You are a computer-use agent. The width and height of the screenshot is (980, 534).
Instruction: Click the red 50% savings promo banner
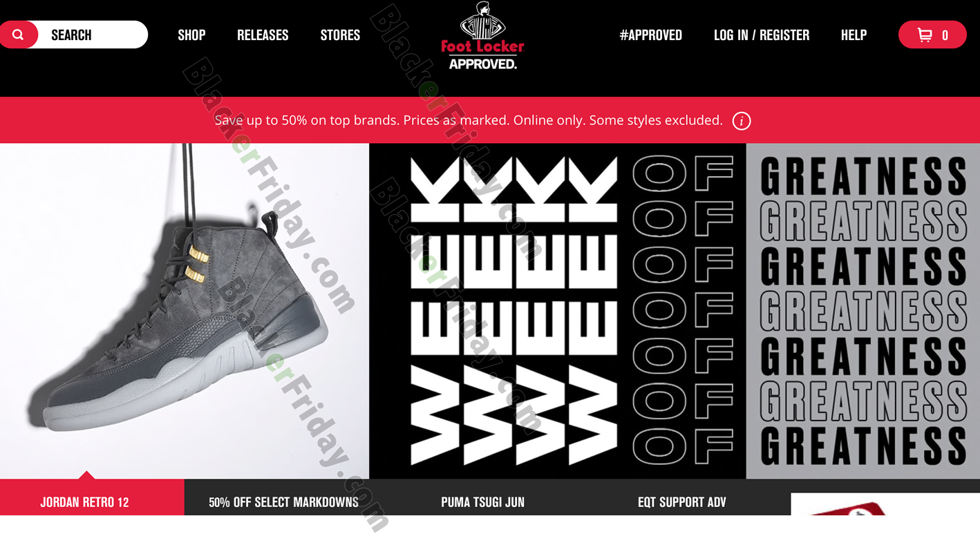tap(490, 120)
